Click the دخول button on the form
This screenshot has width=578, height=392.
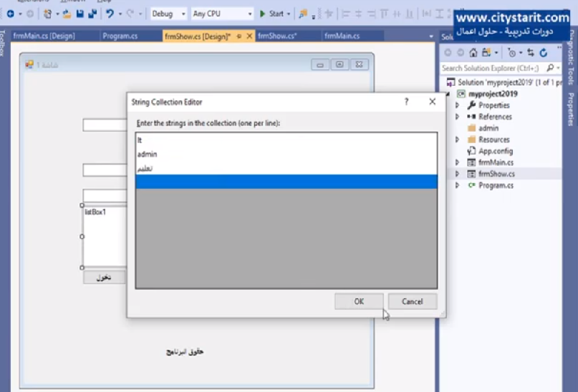click(x=105, y=277)
